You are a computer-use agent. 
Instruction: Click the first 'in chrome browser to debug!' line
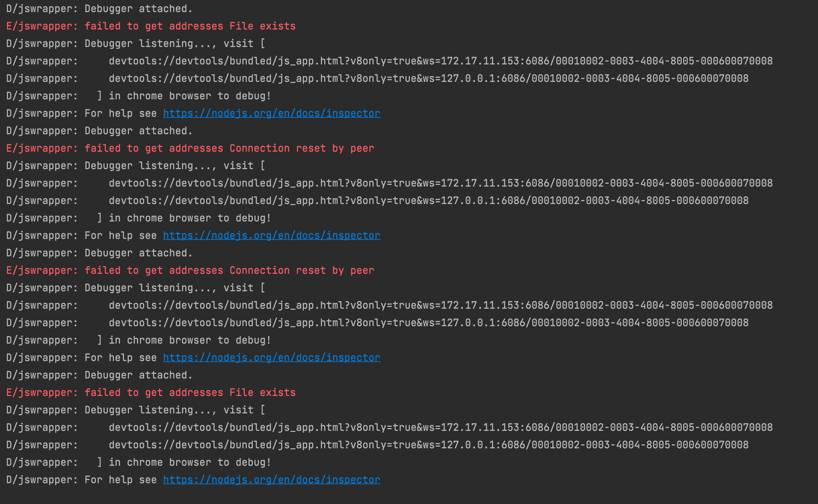190,96
